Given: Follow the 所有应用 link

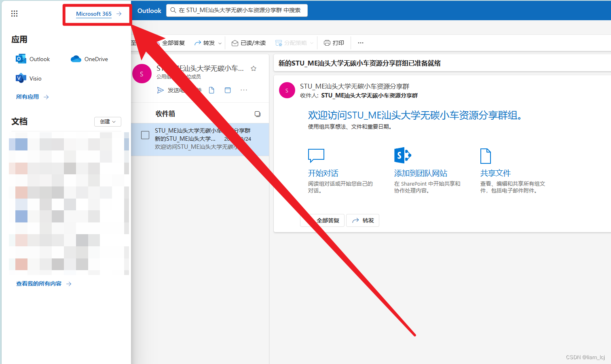Looking at the screenshot, I should point(32,97).
